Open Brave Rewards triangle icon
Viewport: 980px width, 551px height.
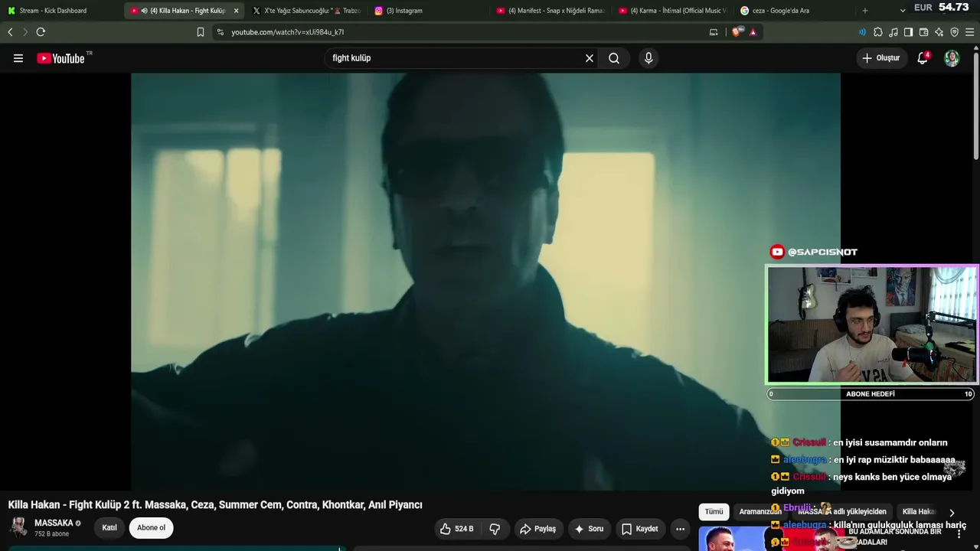tap(753, 32)
